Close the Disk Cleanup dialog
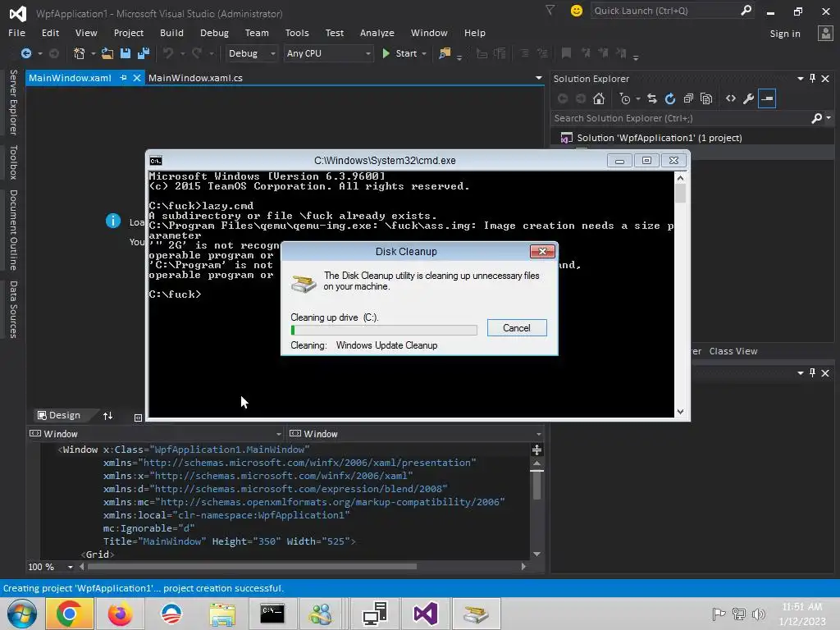Screen dimensions: 840x630 [x=542, y=251]
